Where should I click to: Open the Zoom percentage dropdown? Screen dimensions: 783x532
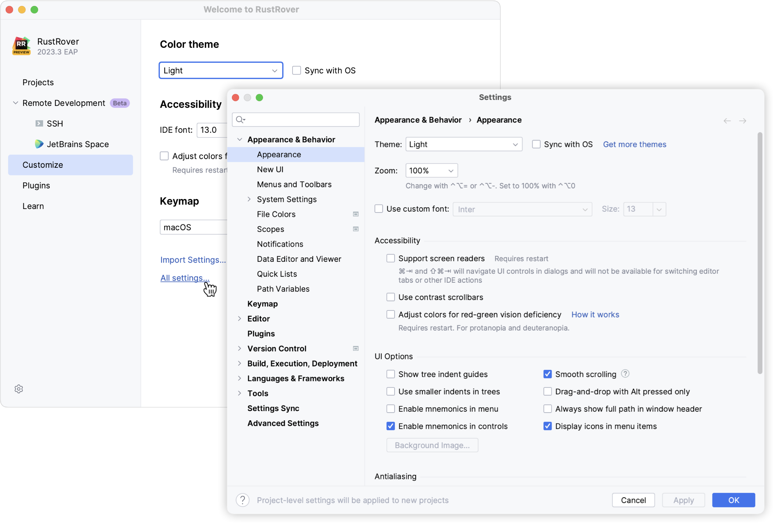[431, 171]
